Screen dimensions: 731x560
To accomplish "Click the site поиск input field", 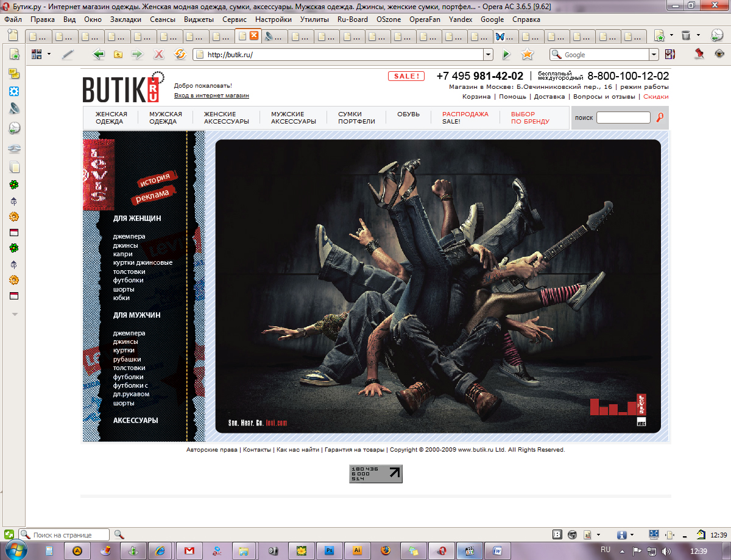I will (623, 117).
